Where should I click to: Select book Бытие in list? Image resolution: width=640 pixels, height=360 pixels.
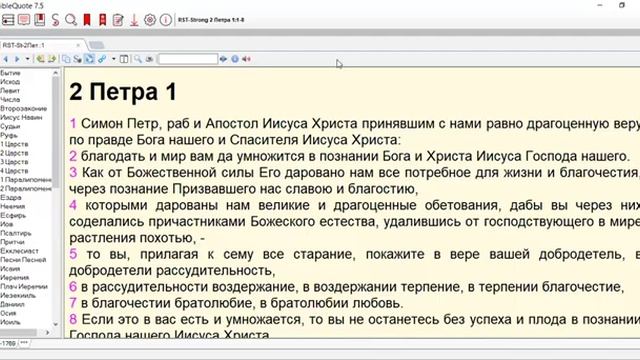point(10,73)
